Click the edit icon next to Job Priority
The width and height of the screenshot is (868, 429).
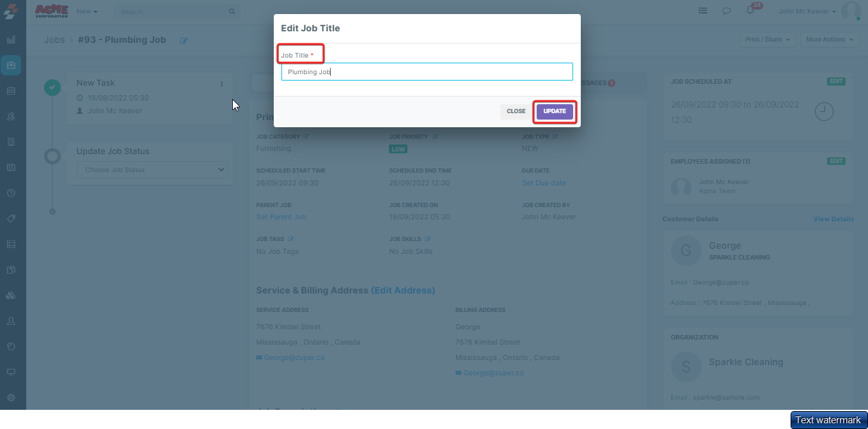[434, 136]
